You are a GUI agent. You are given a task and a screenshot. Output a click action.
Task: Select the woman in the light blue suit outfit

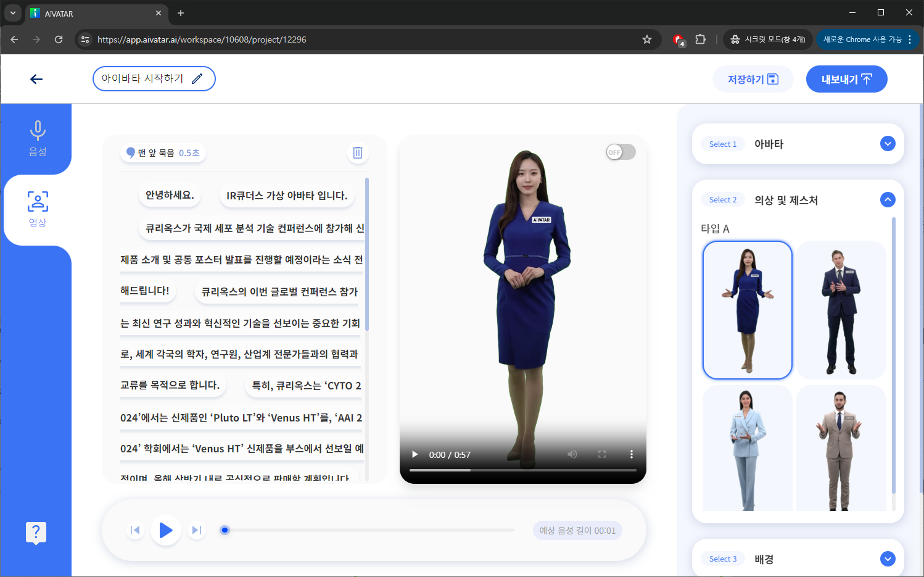(748, 449)
